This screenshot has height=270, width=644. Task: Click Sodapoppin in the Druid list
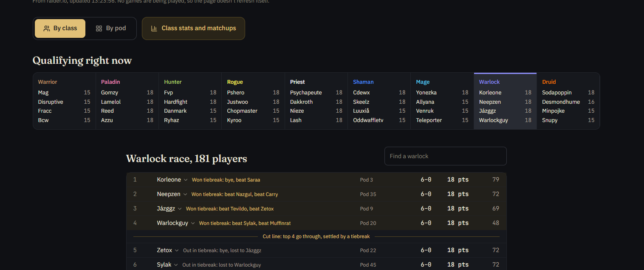click(x=557, y=93)
